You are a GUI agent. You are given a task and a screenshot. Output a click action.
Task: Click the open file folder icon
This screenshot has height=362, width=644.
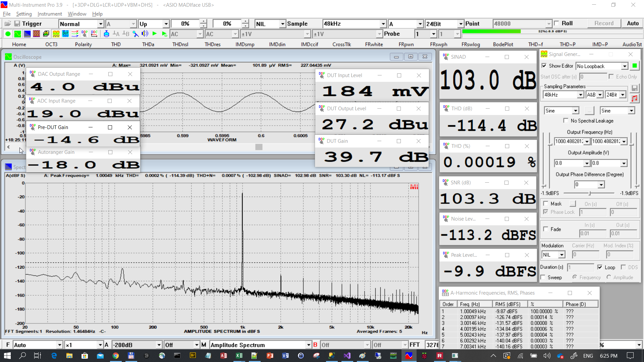coord(8,23)
